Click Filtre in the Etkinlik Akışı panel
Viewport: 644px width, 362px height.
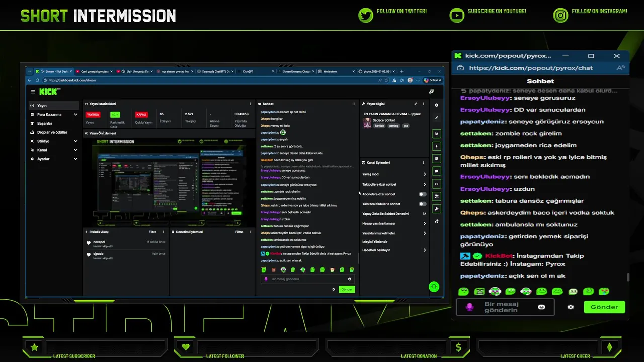tap(152, 232)
